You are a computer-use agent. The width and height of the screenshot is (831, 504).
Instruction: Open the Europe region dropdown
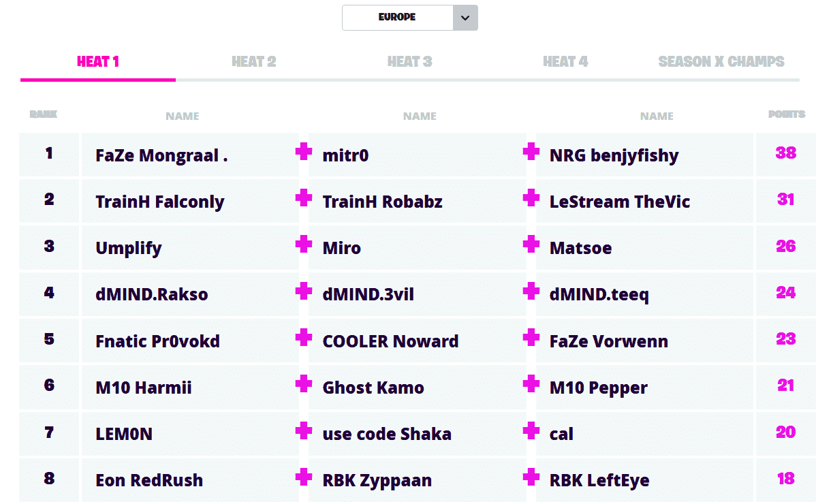(x=398, y=18)
